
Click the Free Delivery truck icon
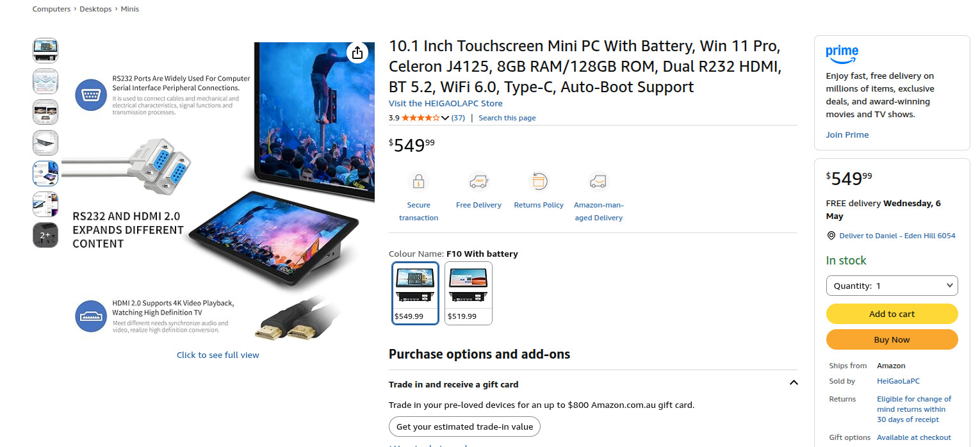point(478,181)
